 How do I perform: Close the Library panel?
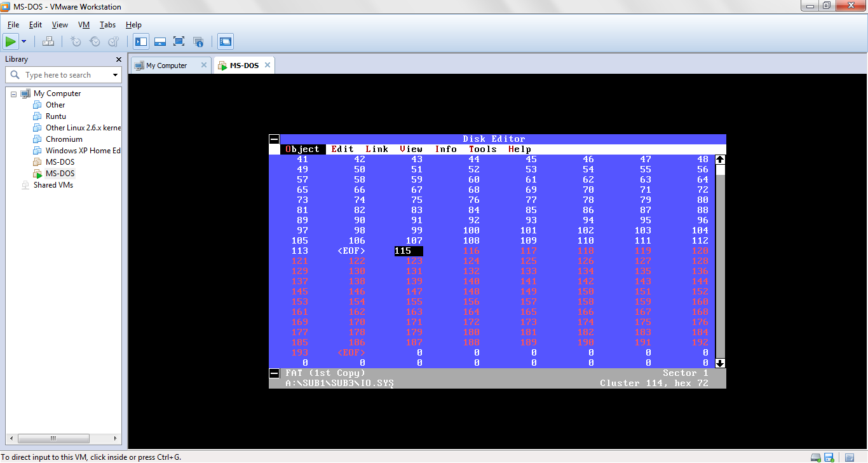click(x=118, y=59)
